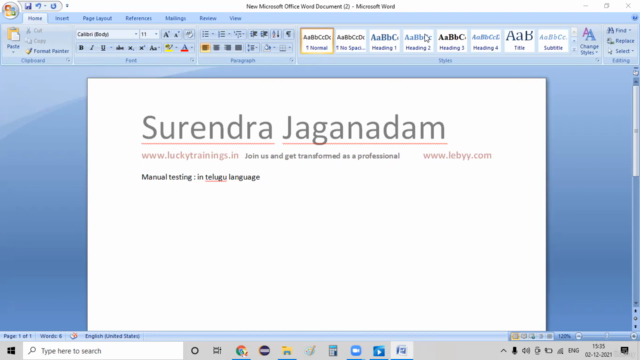Open the Find tool
The height and width of the screenshot is (360, 640).
(619, 31)
